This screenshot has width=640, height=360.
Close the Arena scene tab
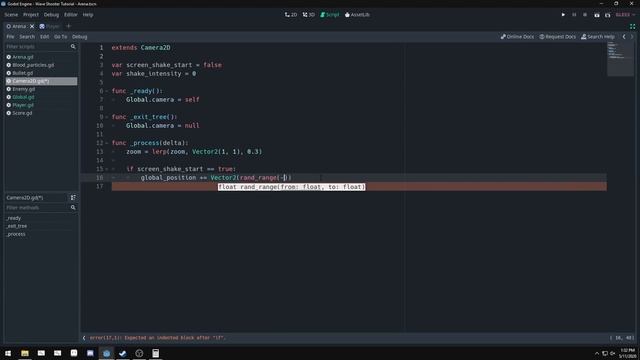(32, 26)
